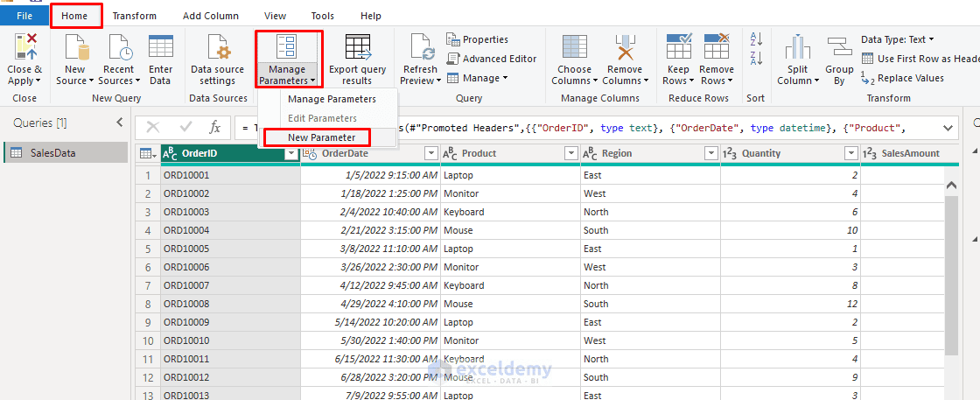Click the Close & Apply icon
Viewport: 980px width, 400px height.
25,47
